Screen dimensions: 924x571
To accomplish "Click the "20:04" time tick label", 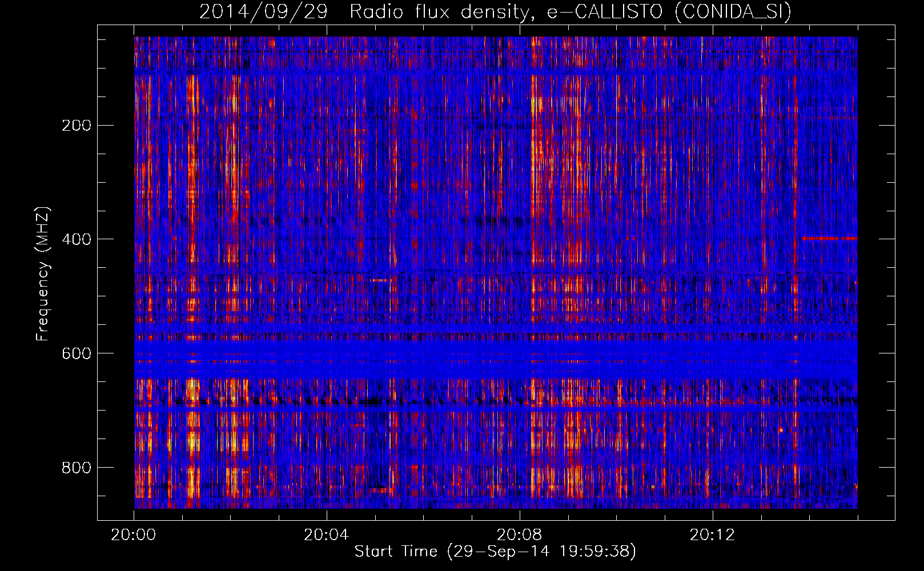I will tap(327, 535).
